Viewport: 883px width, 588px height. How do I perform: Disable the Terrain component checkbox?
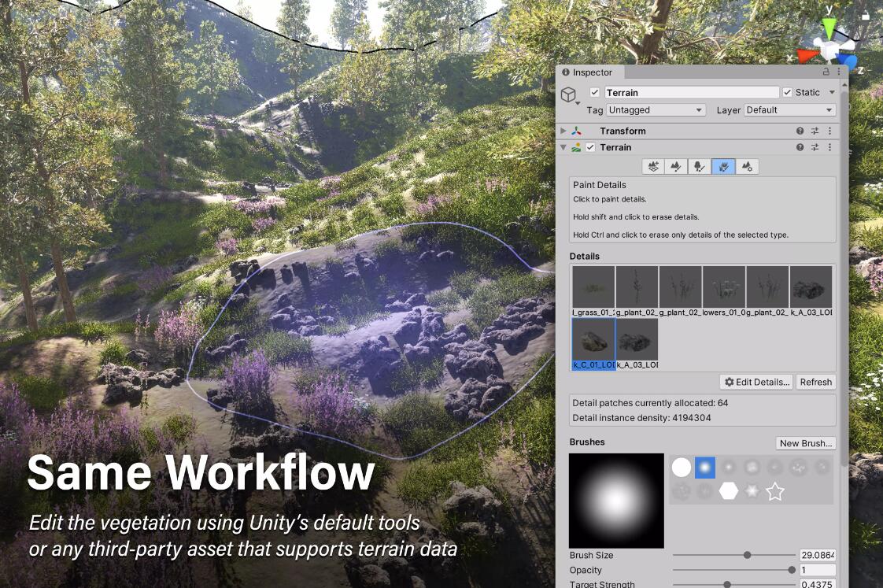coord(590,147)
